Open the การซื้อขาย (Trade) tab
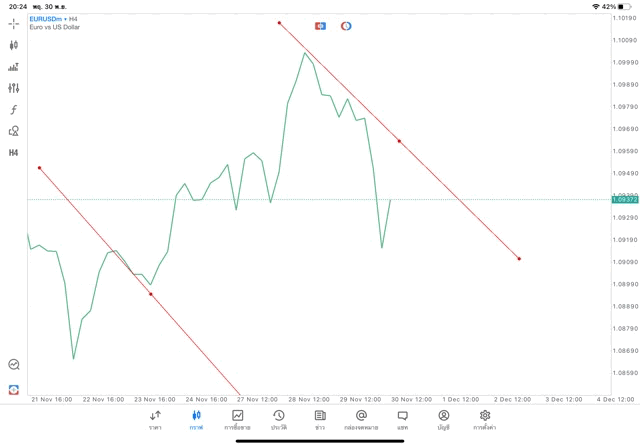The height and width of the screenshot is (447, 640). pyautogui.click(x=238, y=419)
